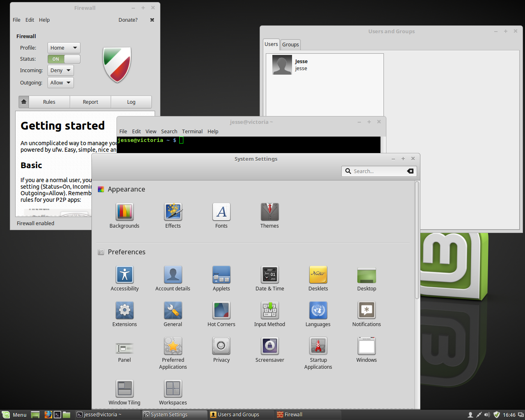The width and height of the screenshot is (525, 420).
Task: Open Account details icon
Action: (173, 275)
